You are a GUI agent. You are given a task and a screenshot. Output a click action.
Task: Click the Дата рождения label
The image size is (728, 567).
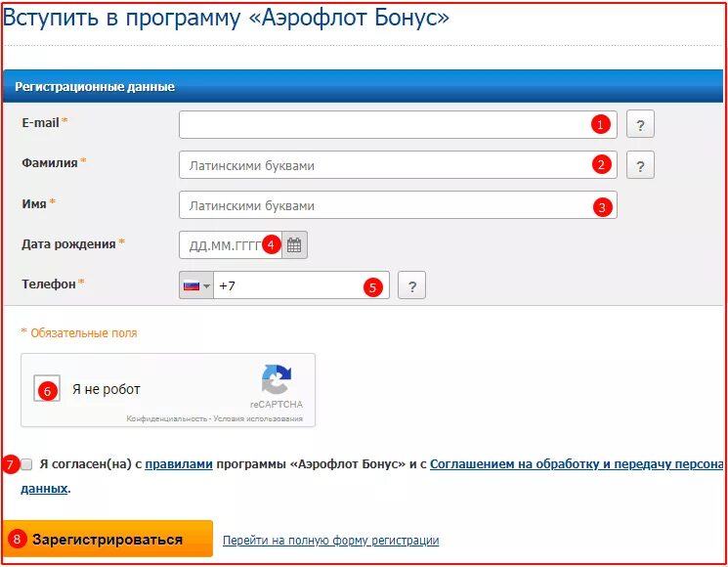tap(68, 243)
